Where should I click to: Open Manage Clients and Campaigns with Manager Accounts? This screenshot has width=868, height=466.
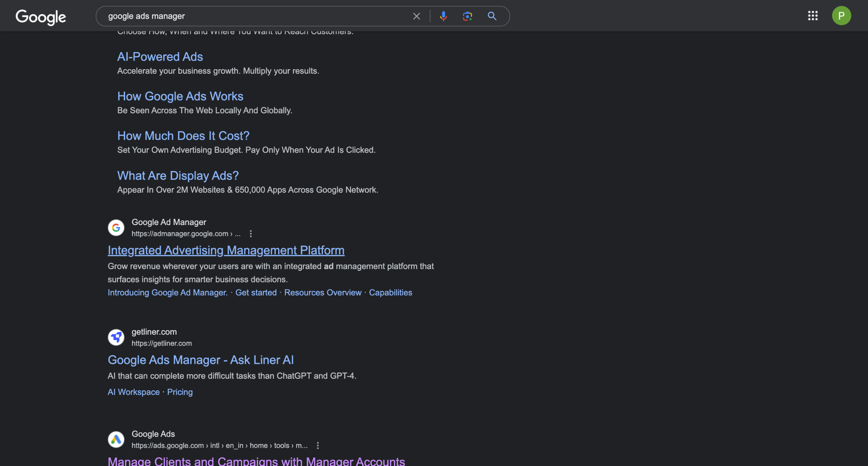tap(256, 461)
